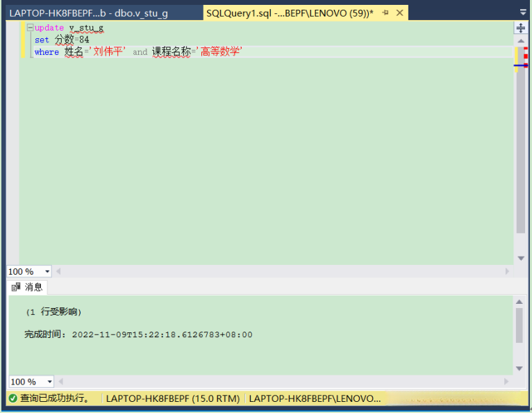The image size is (532, 413).
Task: Click the down arrow of editor scrollbar
Action: coord(521,259)
